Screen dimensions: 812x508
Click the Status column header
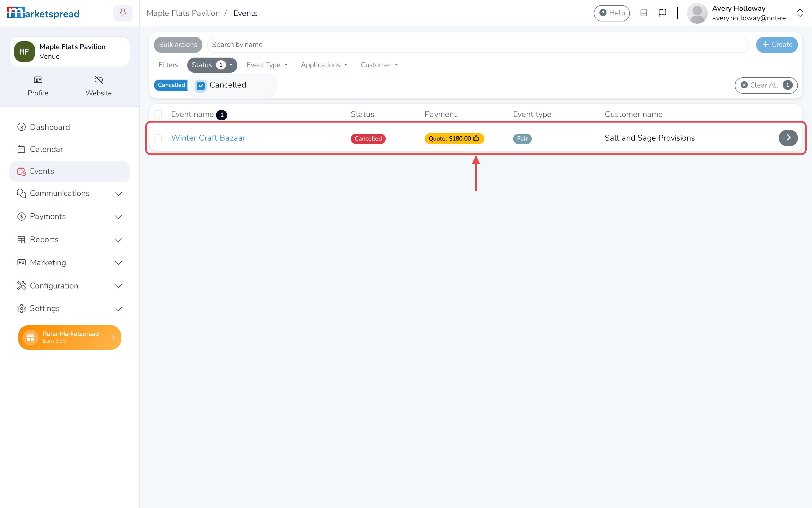pos(362,114)
